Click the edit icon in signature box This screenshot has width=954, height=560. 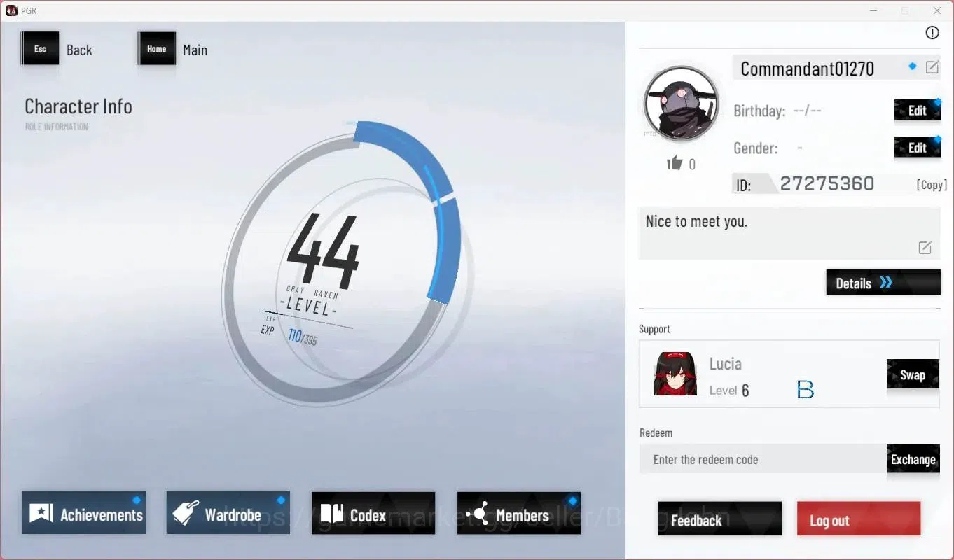click(x=925, y=247)
